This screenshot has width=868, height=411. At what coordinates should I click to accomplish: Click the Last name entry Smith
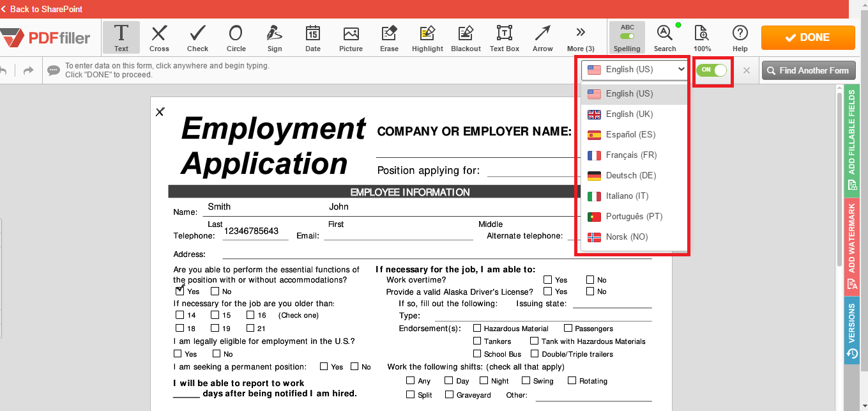pyautogui.click(x=219, y=206)
